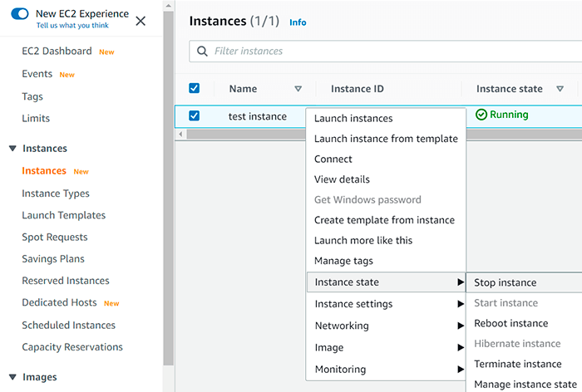Click the Instance ID column header
The height and width of the screenshot is (392, 582).
tap(357, 89)
